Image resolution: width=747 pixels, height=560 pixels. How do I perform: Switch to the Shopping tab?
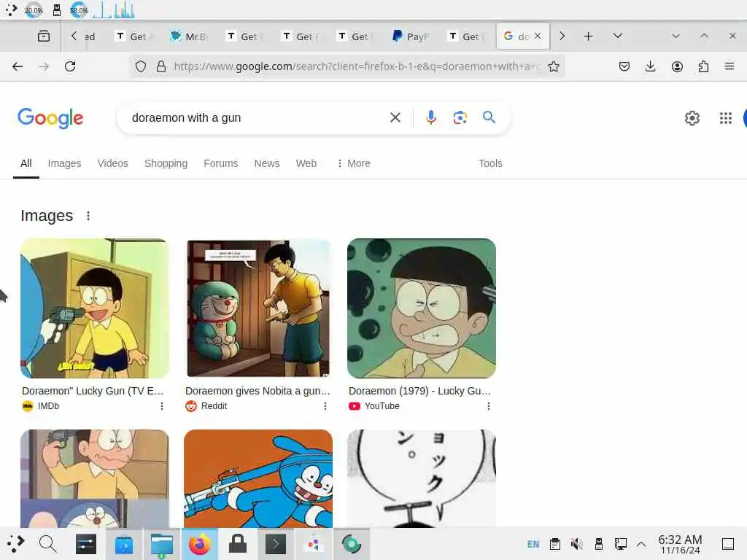tap(166, 163)
